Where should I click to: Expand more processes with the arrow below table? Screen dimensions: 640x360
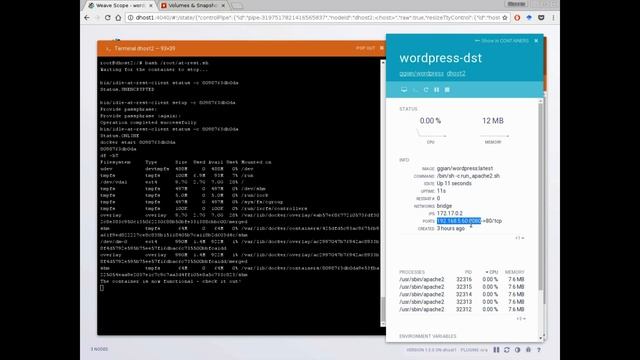pyautogui.click(x=521, y=319)
